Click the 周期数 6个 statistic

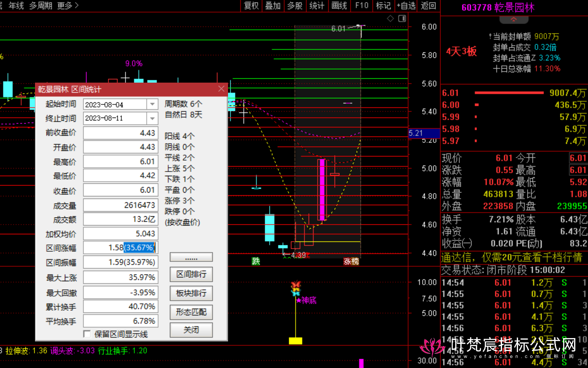coord(183,104)
